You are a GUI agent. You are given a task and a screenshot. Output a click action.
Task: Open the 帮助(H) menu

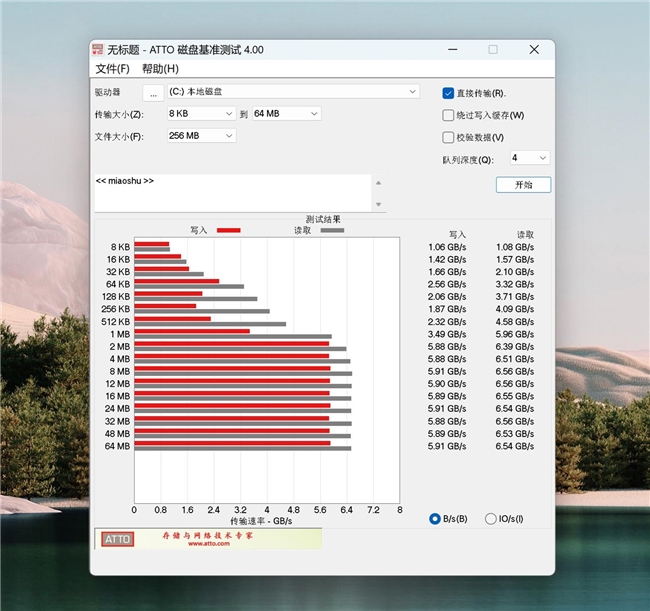pyautogui.click(x=160, y=69)
